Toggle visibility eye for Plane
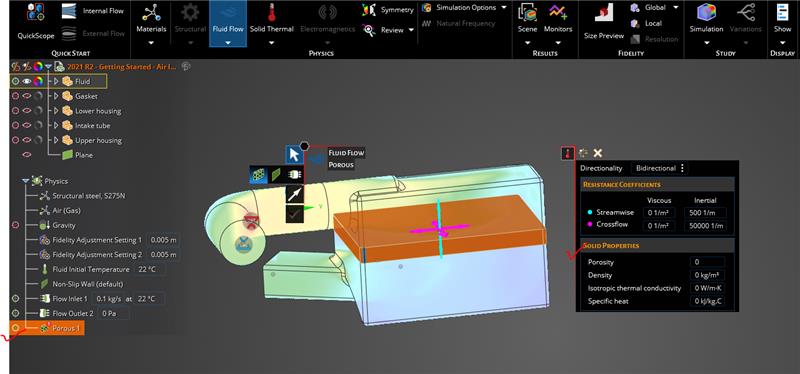The image size is (800, 374). (27, 155)
